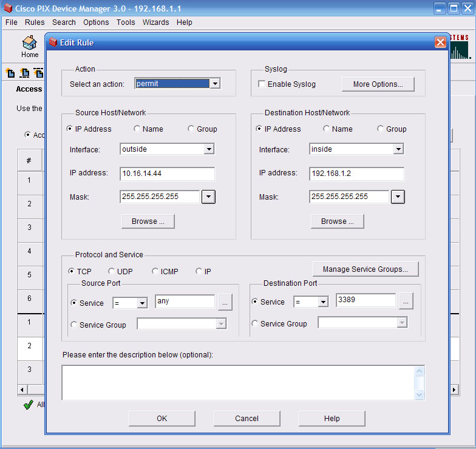The width and height of the screenshot is (476, 449).
Task: Open the permit action dropdown
Action: point(215,84)
